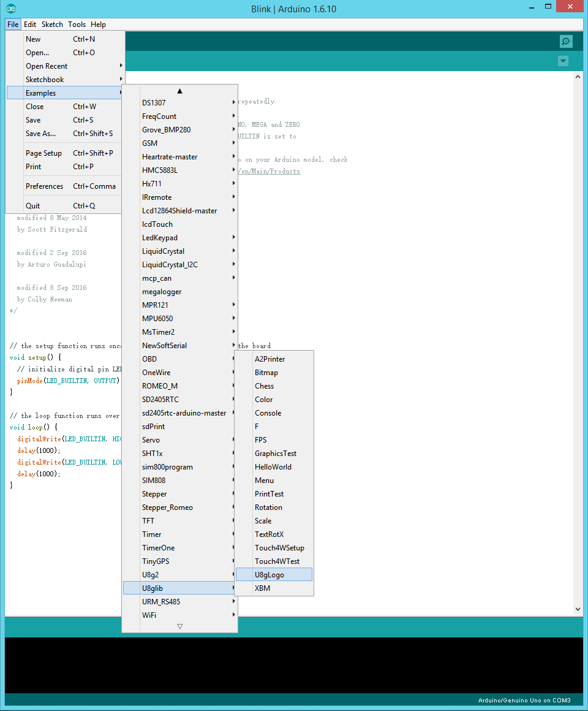Click 'Arduino/Genuino Uno on COM3' status text
This screenshot has width=588, height=711.
pyautogui.click(x=524, y=701)
